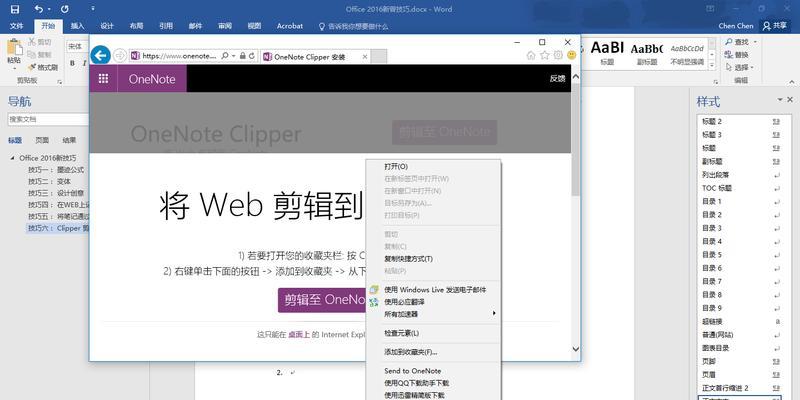
Task: Click the lock security icon in address bar
Action: point(243,56)
